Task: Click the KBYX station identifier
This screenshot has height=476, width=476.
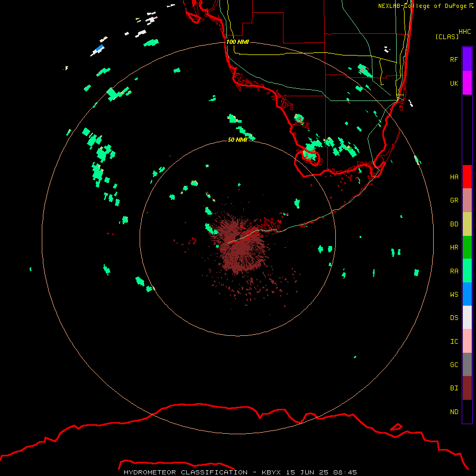Action: tap(271, 472)
